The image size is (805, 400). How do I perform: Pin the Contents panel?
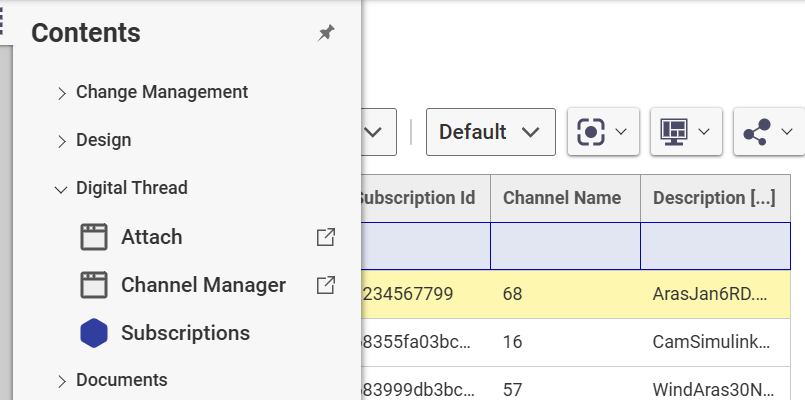(x=326, y=33)
